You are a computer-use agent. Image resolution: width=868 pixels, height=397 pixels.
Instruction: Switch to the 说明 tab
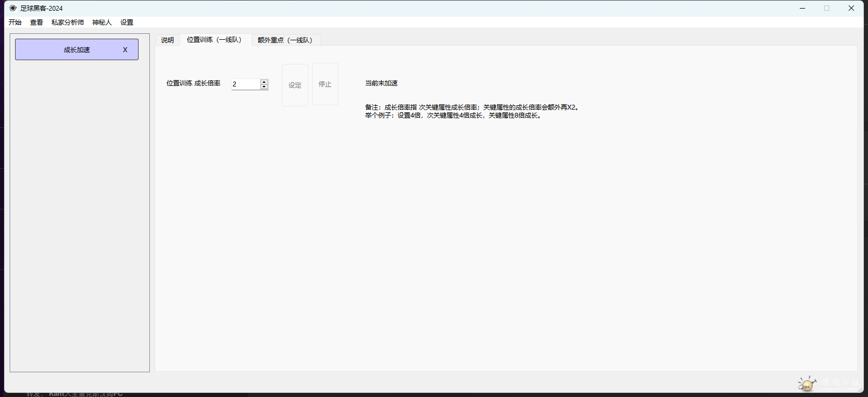coord(168,40)
